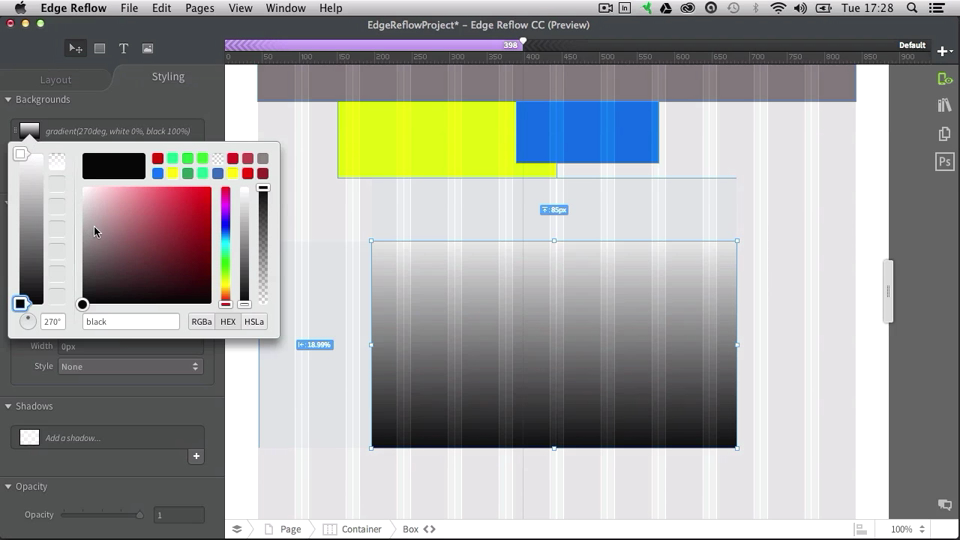Screen dimensions: 960x540
Task: Open the Edit menu
Action: click(x=162, y=8)
